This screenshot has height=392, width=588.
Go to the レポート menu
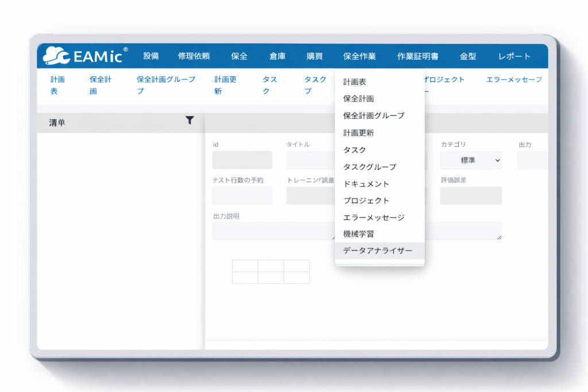tap(514, 56)
